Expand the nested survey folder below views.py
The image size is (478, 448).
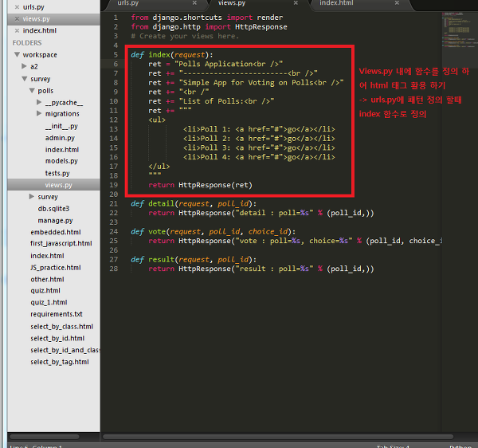31,196
